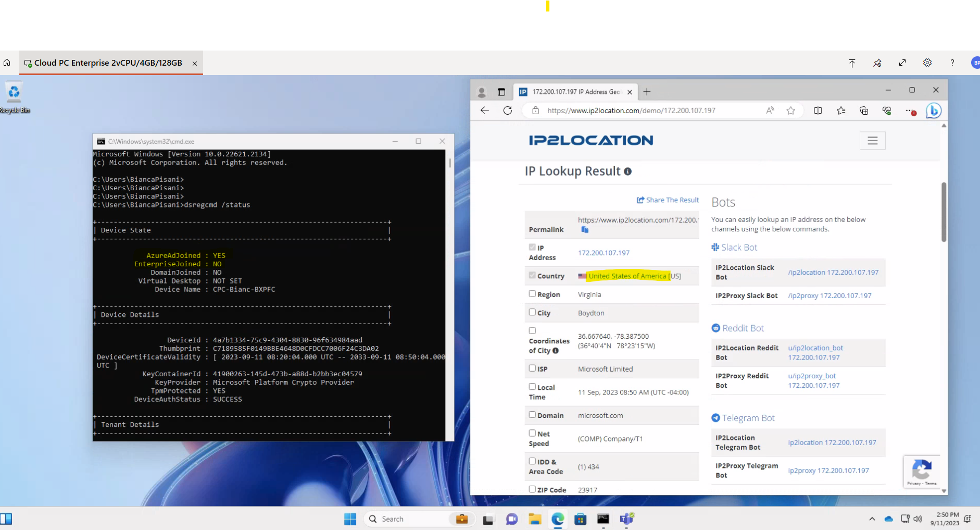Open a new browser tab with plus button
Image resolution: width=980 pixels, height=530 pixels.
(x=647, y=92)
